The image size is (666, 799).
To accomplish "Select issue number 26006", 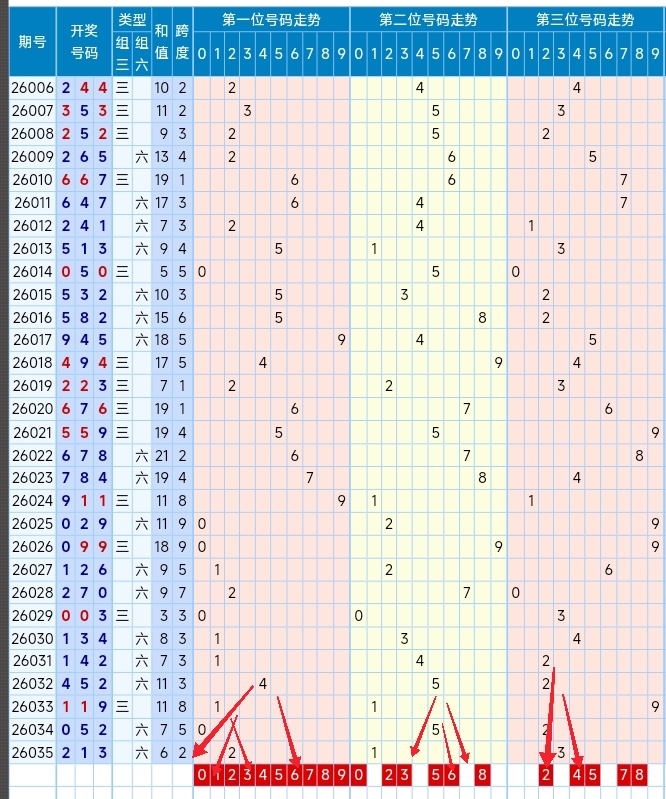I will [x=33, y=88].
